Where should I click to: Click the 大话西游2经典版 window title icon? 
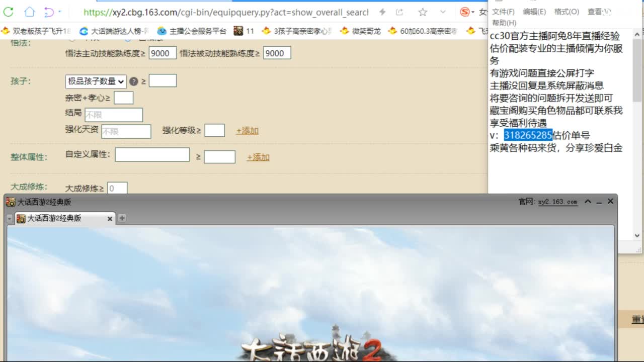pyautogui.click(x=11, y=202)
